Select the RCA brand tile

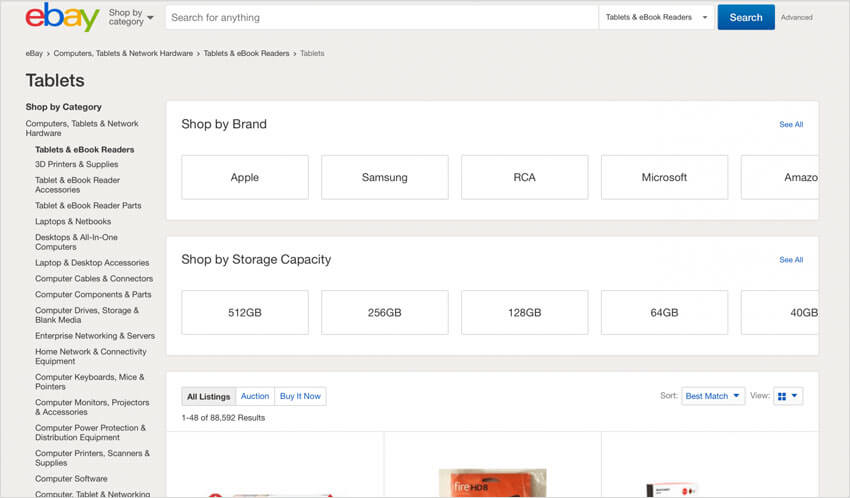coord(524,177)
